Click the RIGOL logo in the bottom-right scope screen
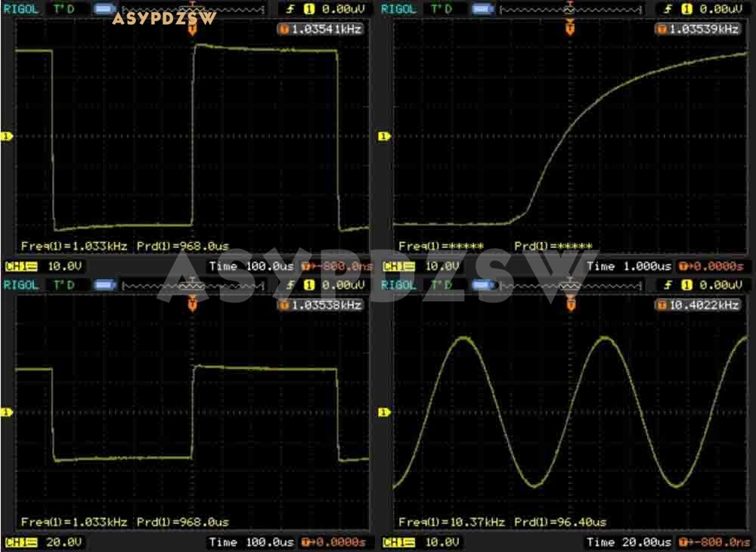The image size is (756, 552). click(398, 285)
